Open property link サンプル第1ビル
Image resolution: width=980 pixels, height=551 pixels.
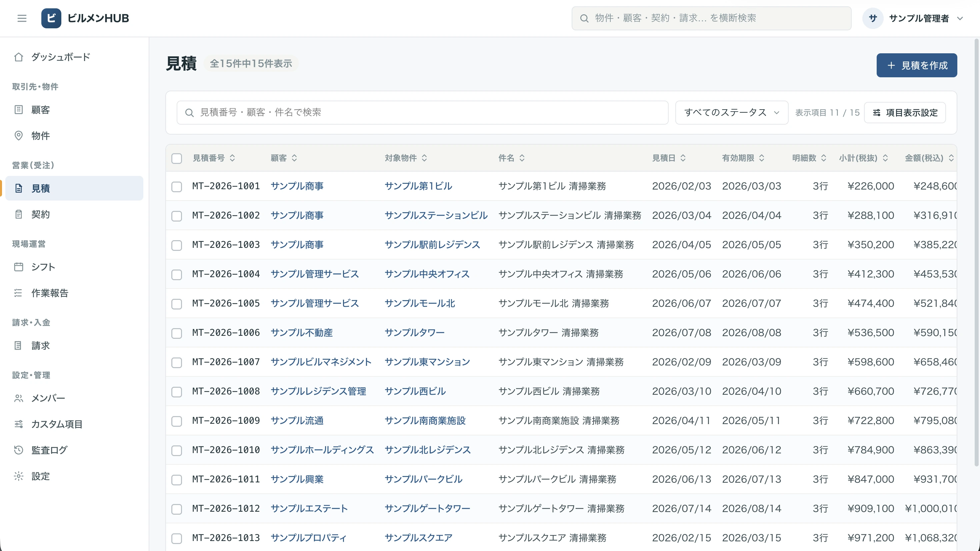418,186
